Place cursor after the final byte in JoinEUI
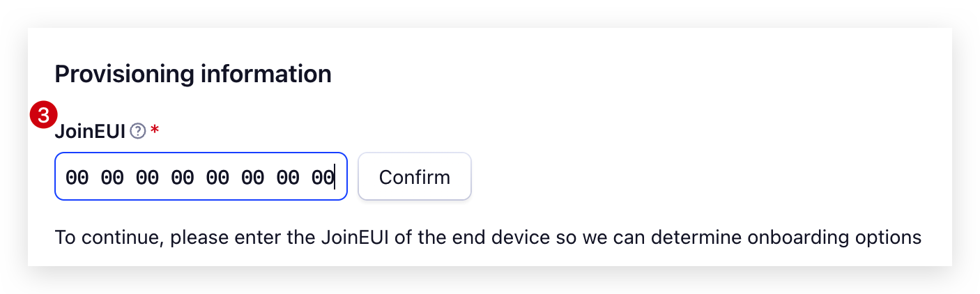The width and height of the screenshot is (980, 294). tap(335, 178)
